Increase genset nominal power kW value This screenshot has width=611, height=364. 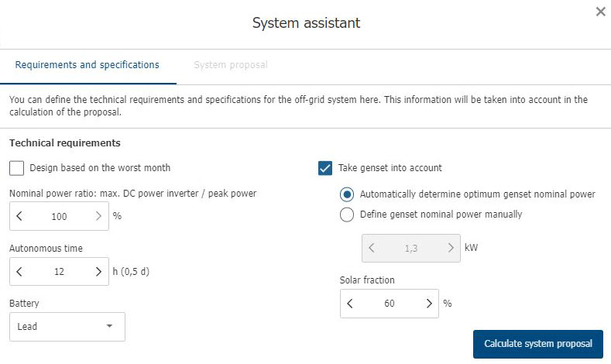tap(451, 249)
